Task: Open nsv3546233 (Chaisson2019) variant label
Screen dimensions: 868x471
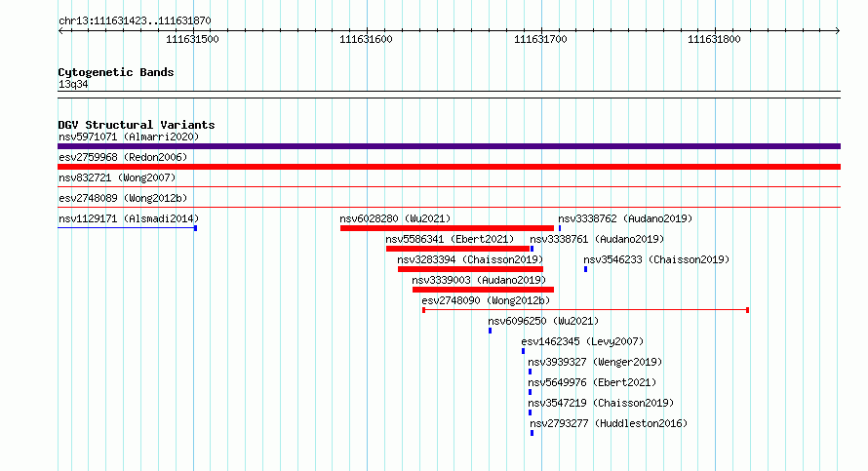Action: click(x=656, y=259)
